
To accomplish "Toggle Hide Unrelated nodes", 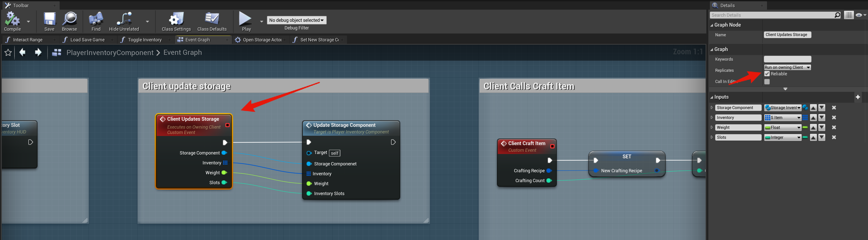I will point(124,22).
